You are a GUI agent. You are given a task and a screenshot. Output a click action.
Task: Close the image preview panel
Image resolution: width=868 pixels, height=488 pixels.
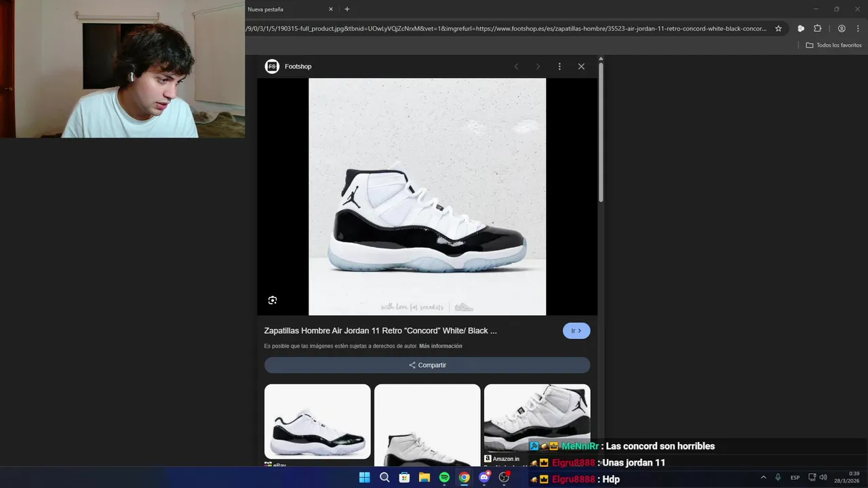point(581,66)
